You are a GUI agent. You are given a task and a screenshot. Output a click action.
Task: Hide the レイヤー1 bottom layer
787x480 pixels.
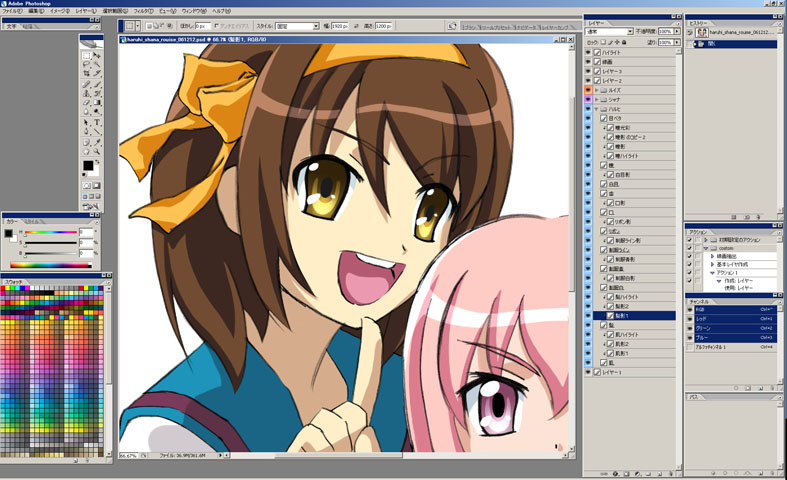pyautogui.click(x=588, y=372)
